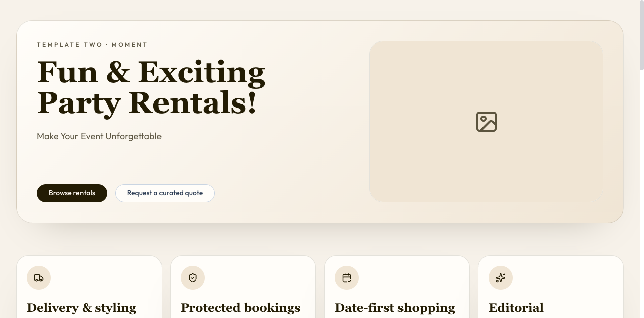The image size is (644, 318).
Task: Grab the vertical page scrollbar thumb
Action: click(641, 35)
